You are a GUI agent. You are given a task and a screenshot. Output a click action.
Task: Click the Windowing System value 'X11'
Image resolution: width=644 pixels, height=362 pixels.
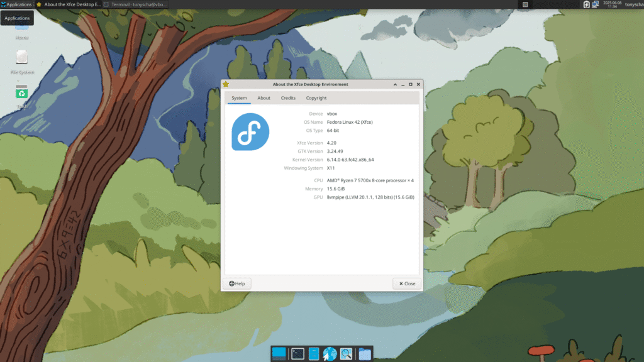(x=331, y=168)
